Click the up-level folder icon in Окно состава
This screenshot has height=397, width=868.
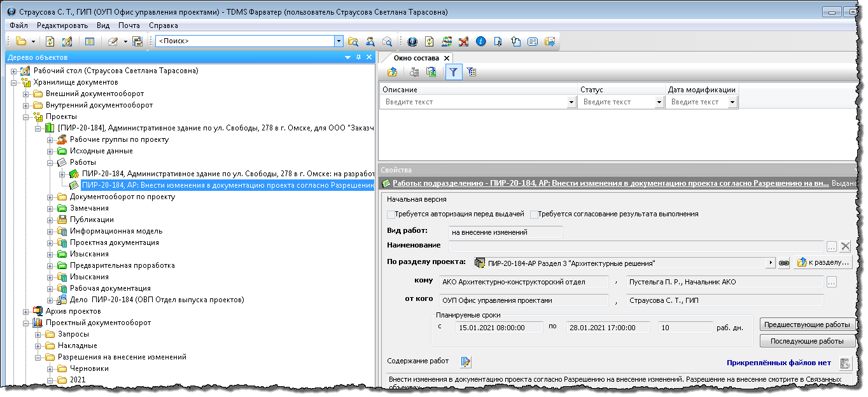(x=393, y=73)
